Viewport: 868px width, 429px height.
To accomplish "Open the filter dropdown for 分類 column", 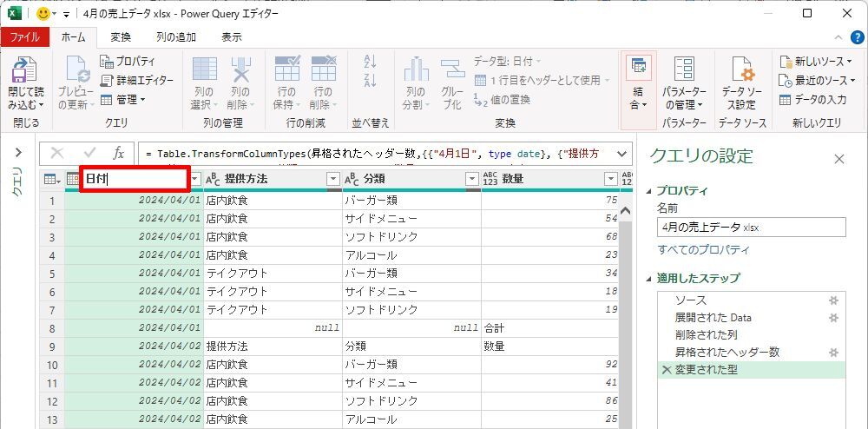I will (471, 179).
